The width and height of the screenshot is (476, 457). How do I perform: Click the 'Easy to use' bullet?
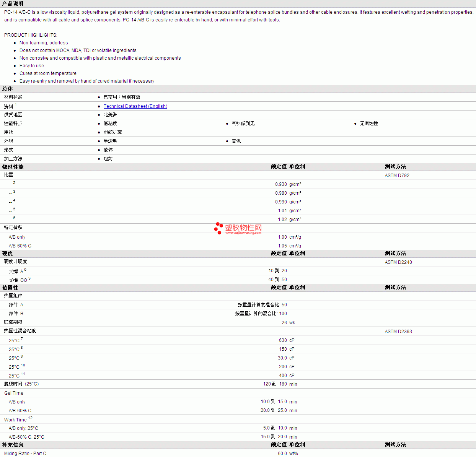[32, 66]
